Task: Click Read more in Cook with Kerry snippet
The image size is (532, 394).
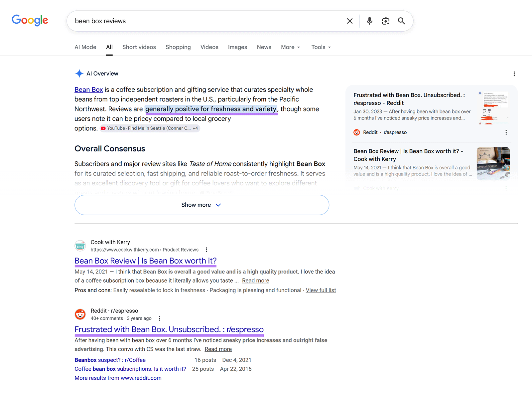Action: 256,281
